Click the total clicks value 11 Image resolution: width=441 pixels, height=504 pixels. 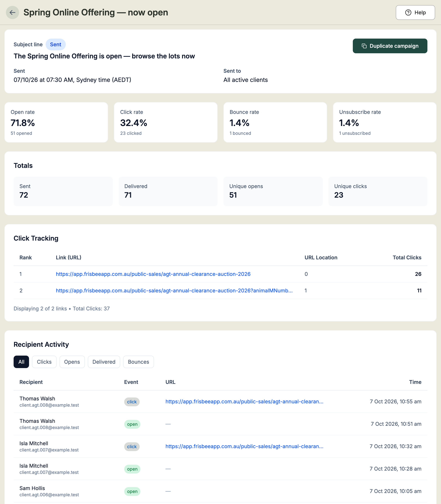pos(419,291)
